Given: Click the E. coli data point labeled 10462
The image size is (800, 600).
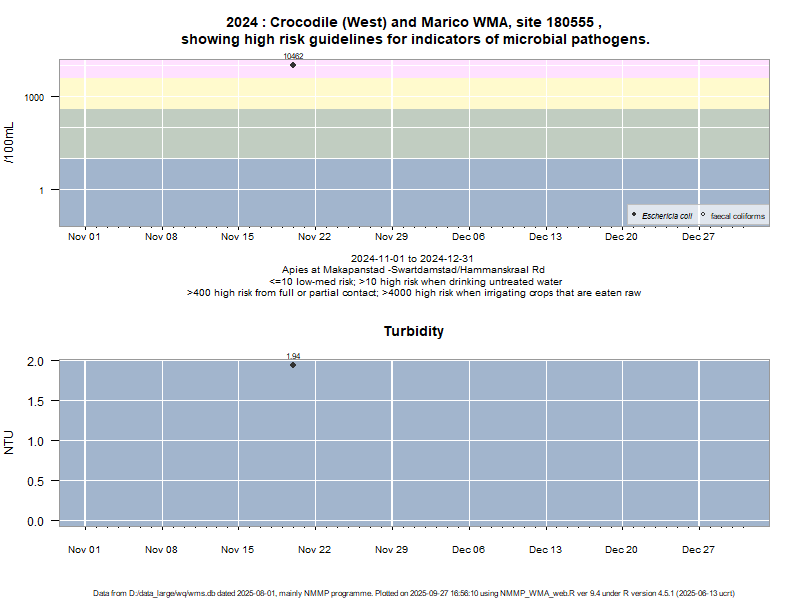Looking at the screenshot, I should click(x=293, y=65).
